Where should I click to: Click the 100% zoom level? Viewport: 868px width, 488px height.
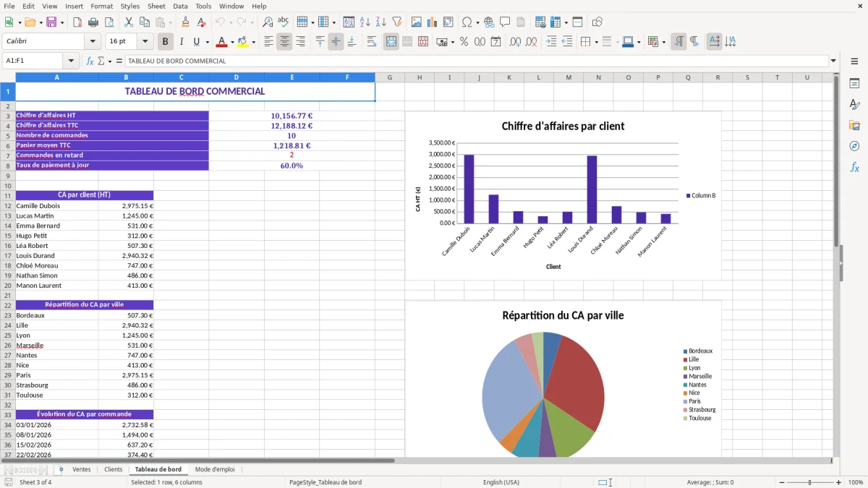click(856, 482)
